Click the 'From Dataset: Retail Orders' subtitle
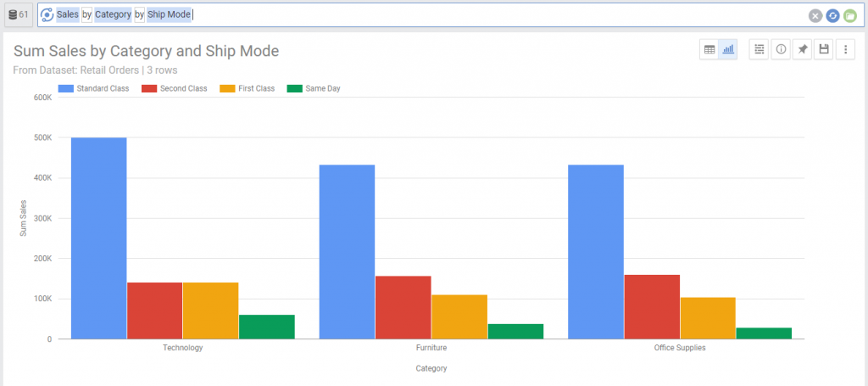 75,70
